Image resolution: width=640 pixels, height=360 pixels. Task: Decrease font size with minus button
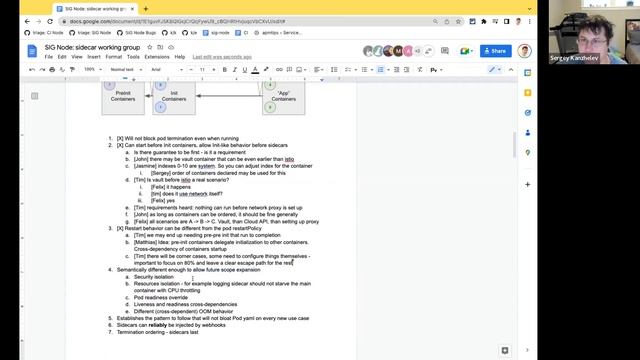click(x=191, y=70)
